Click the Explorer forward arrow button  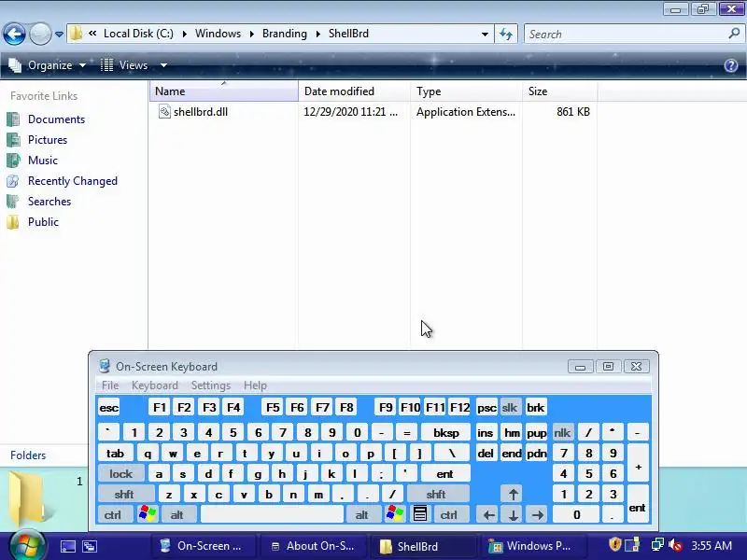[40, 34]
